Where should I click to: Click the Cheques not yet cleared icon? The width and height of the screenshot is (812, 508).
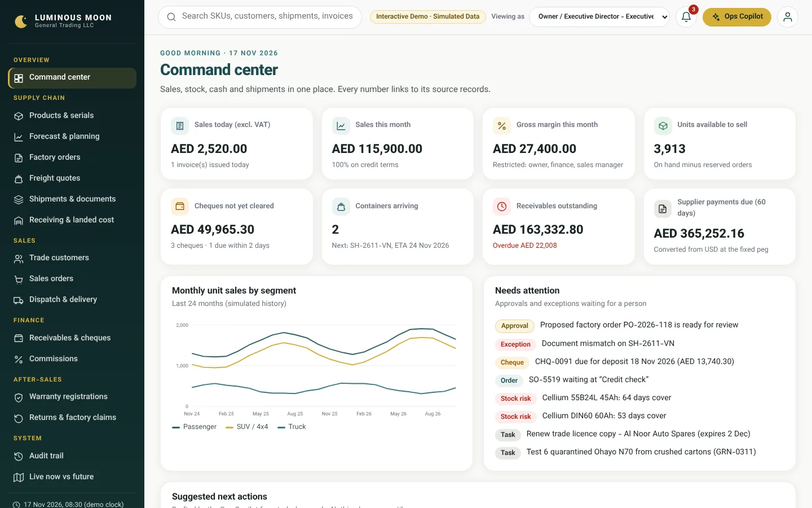click(180, 207)
